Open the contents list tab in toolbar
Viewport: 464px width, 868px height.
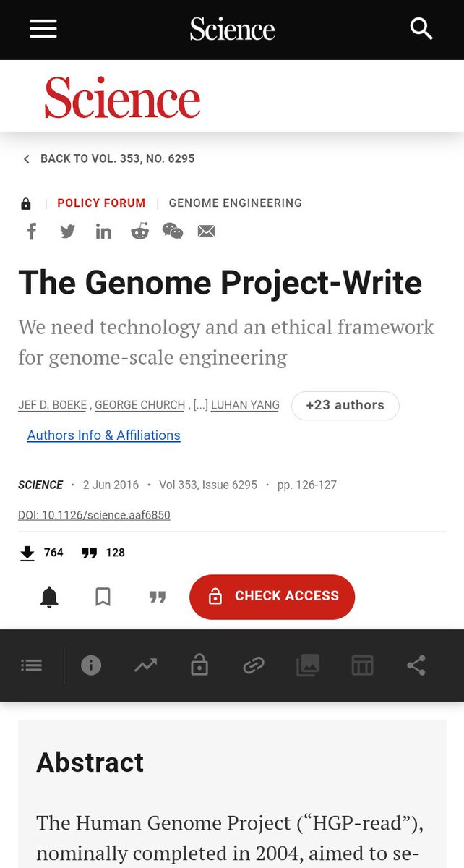[x=32, y=665]
